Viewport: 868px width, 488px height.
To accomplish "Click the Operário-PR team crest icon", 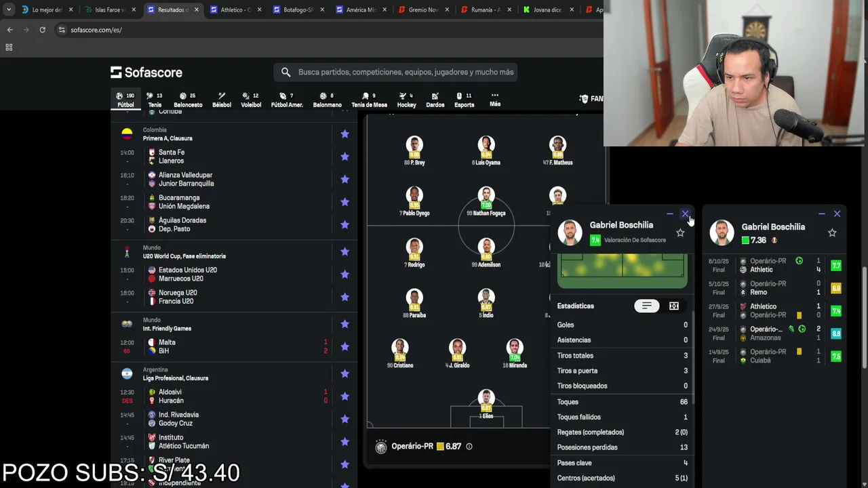I will (x=381, y=447).
